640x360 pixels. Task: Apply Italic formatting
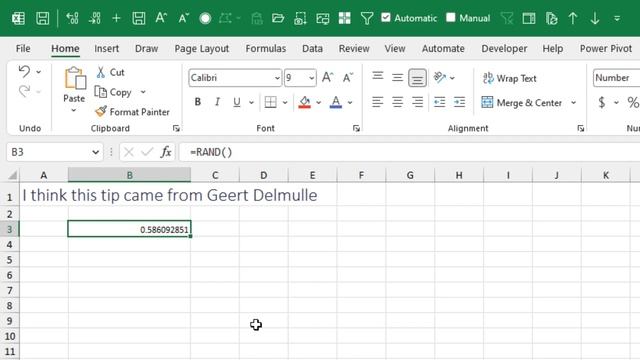coord(217,102)
